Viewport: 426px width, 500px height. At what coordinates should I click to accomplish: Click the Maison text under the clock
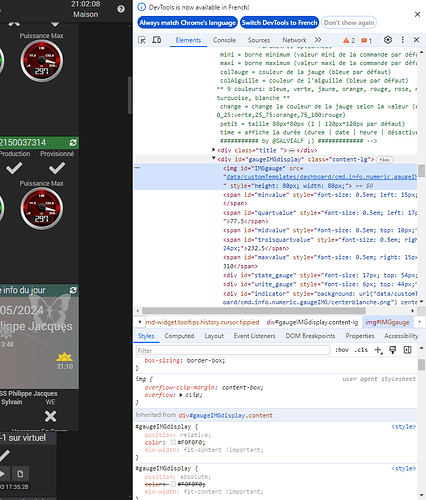(86, 14)
